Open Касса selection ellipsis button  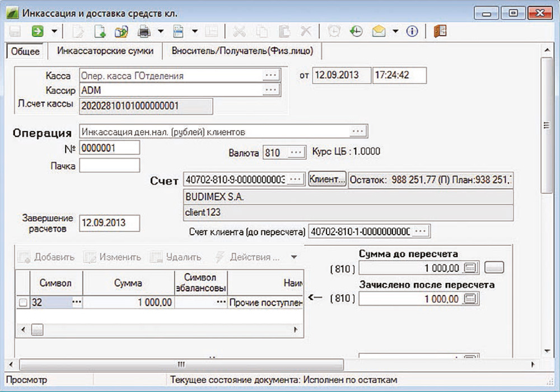click(x=271, y=75)
